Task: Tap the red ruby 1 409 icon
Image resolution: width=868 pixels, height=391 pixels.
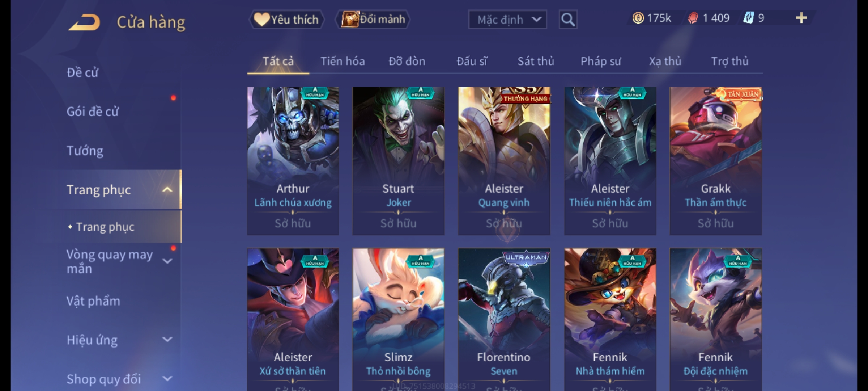Action: (x=693, y=18)
